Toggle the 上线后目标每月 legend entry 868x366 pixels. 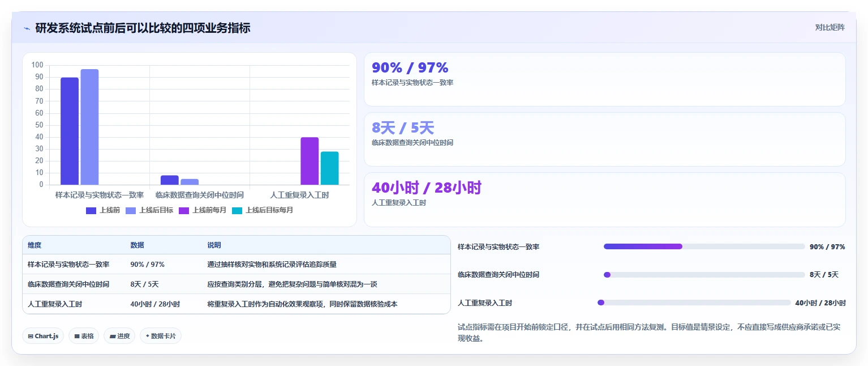tap(263, 210)
